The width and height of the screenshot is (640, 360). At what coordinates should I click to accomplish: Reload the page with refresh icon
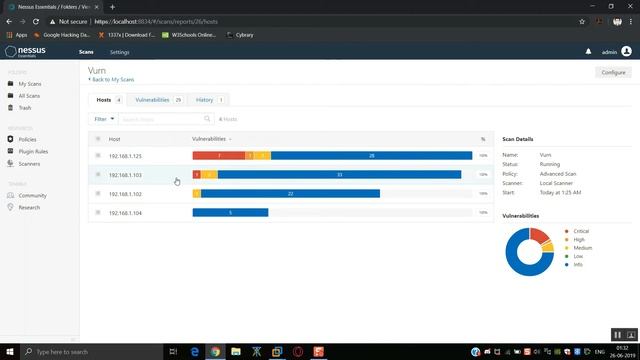[36, 22]
